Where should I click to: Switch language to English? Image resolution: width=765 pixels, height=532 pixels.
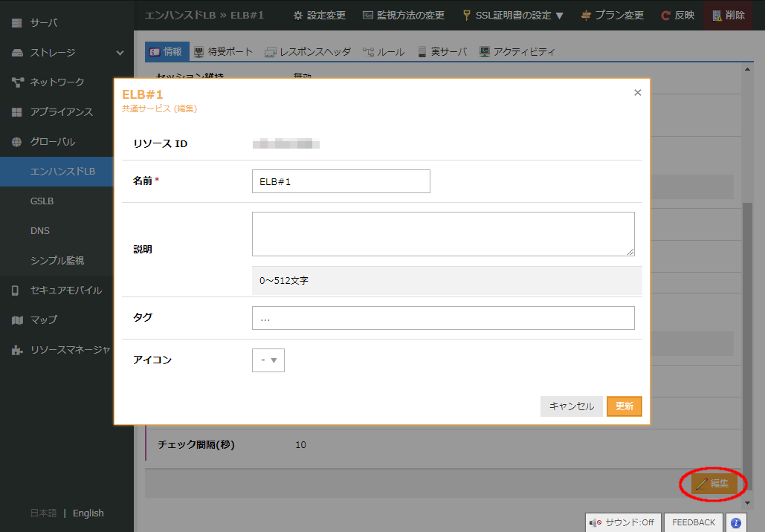(88, 513)
